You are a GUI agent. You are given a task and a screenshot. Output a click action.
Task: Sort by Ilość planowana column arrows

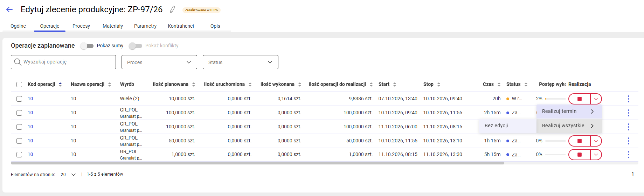[x=194, y=85]
